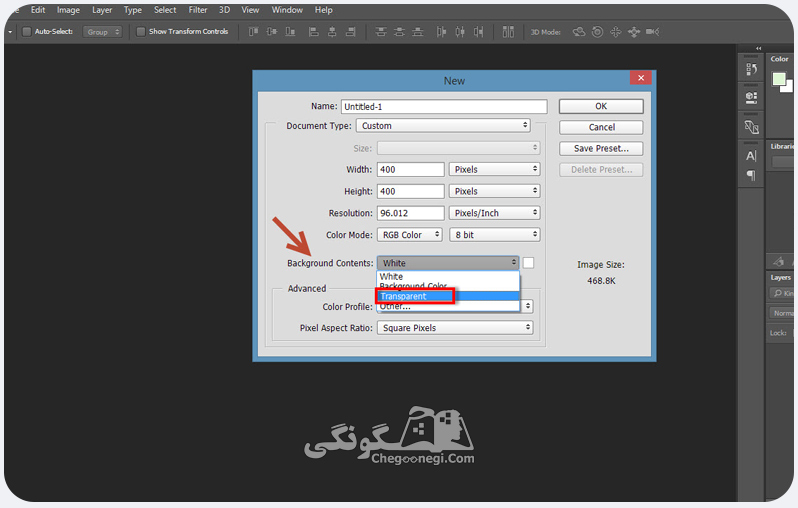Viewport: 798px width, 508px height.
Task: Open the Character panel icon
Action: coord(751,156)
